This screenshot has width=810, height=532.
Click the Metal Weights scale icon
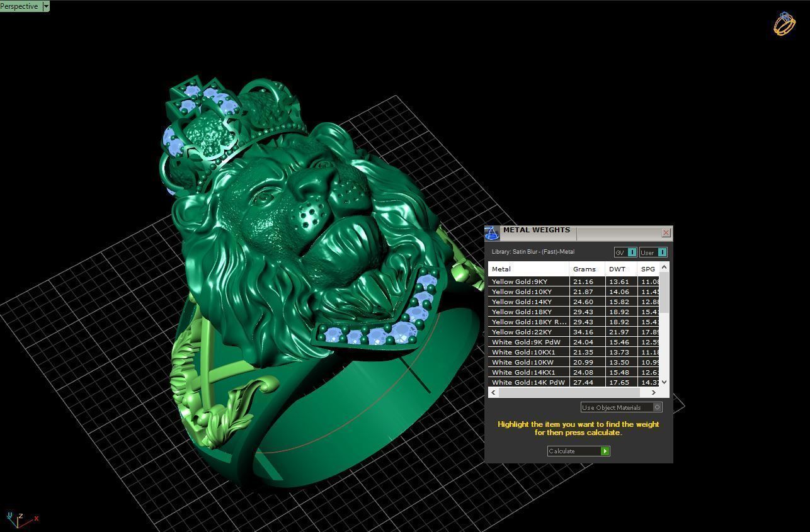(492, 233)
